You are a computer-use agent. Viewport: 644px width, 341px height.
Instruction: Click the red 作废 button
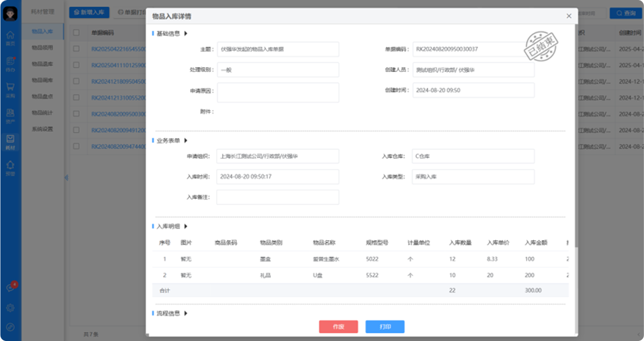(338, 327)
